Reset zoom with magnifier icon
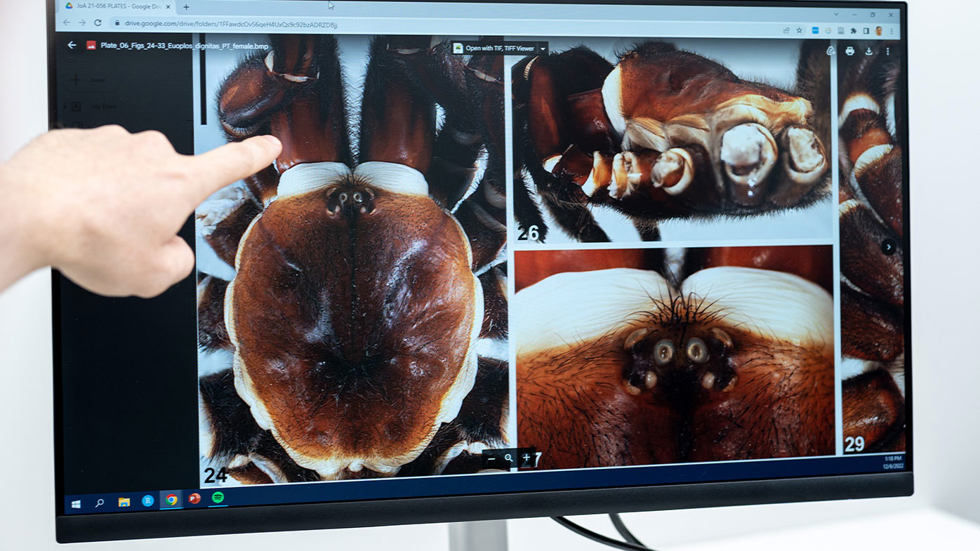Image resolution: width=980 pixels, height=551 pixels. pyautogui.click(x=509, y=458)
